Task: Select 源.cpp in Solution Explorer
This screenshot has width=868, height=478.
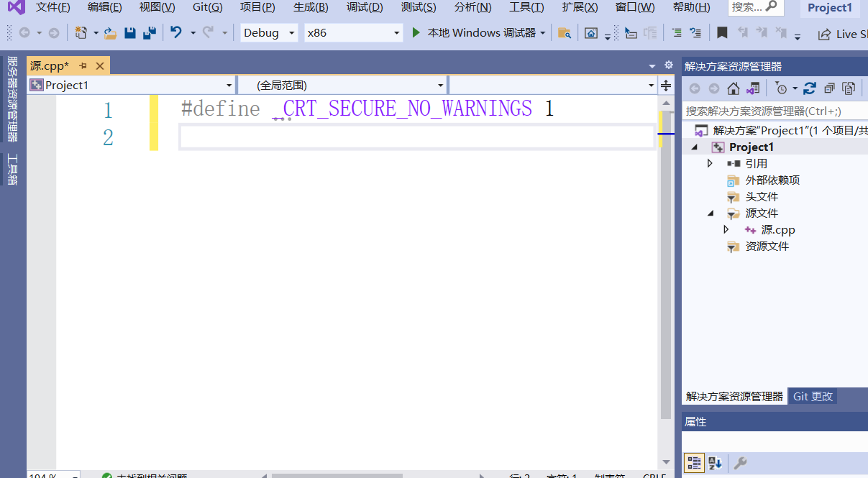Action: coord(777,229)
